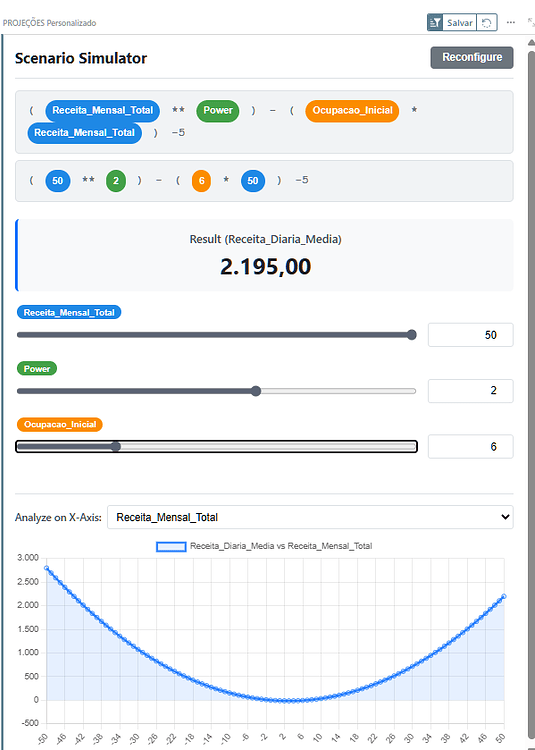535x750 pixels.
Task: Click the green 2 value bubble
Action: 116,181
